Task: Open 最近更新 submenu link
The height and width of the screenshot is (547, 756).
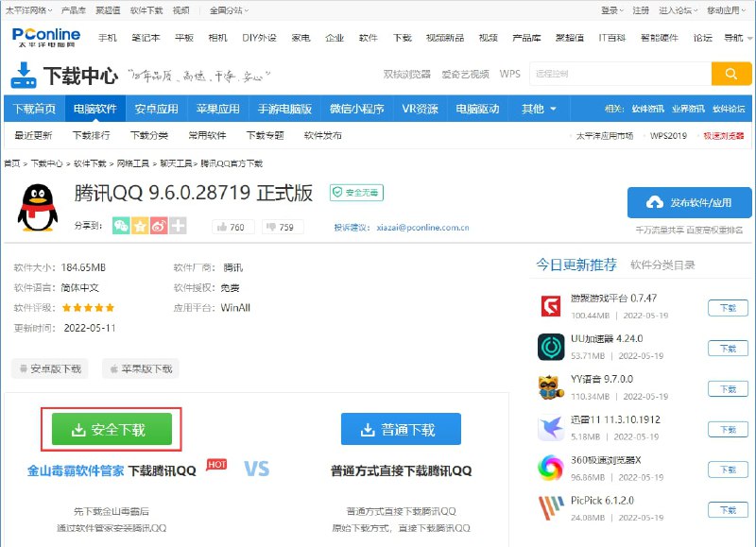Action: coord(33,135)
